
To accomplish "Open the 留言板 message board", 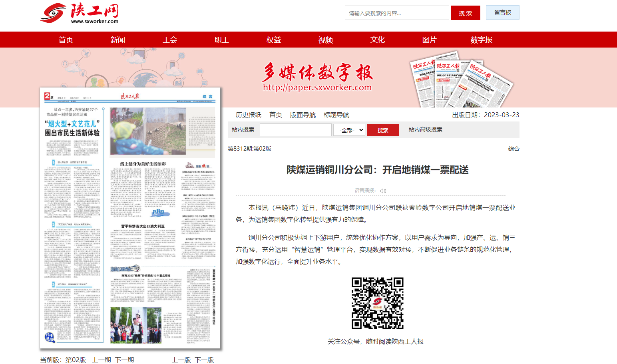I will [x=503, y=12].
